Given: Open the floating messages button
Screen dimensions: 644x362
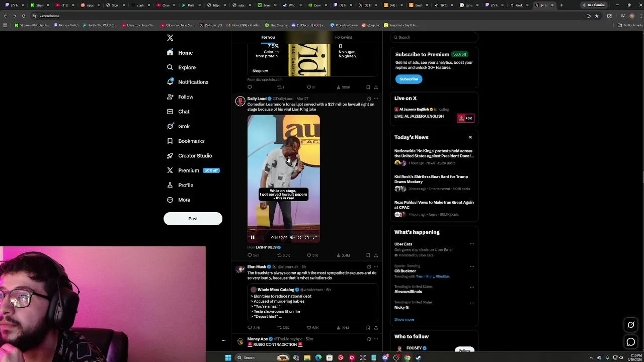Looking at the screenshot, I should click(x=631, y=342).
